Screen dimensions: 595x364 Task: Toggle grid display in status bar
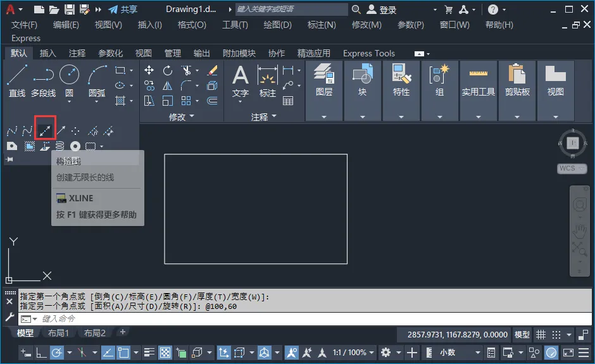click(x=541, y=335)
